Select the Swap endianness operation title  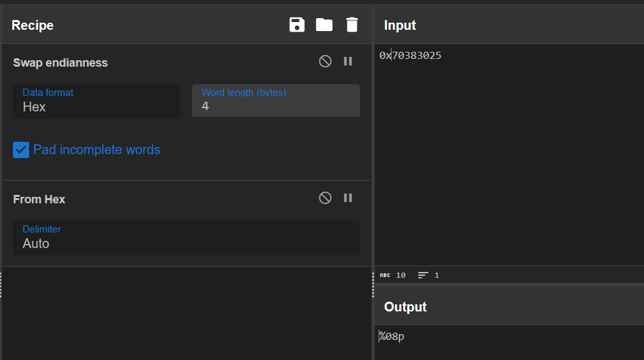click(60, 63)
